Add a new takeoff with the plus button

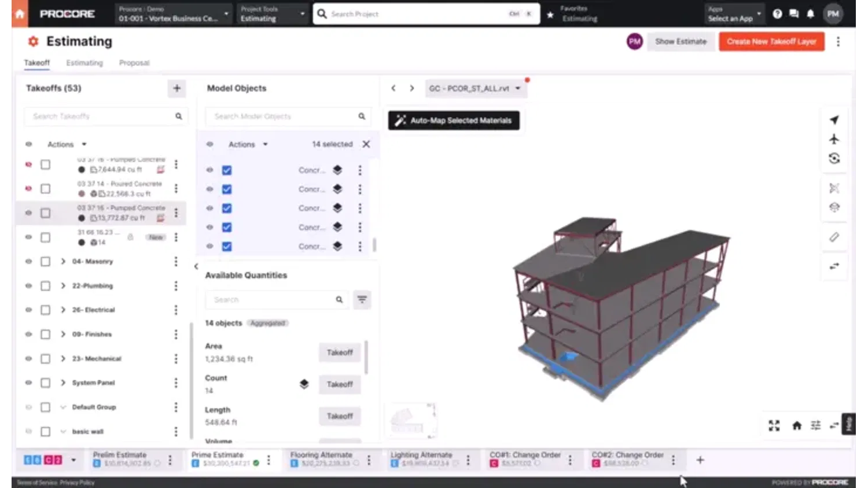point(177,88)
